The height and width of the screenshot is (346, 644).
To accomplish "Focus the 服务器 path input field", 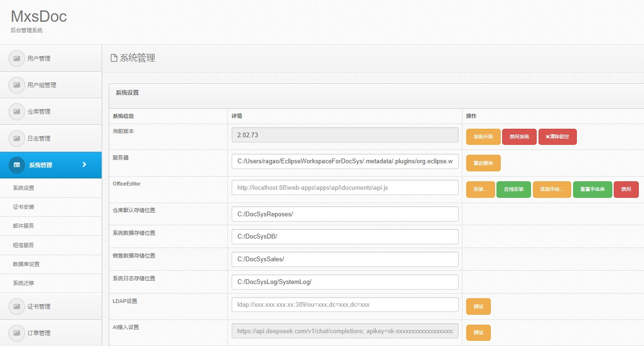I will [x=345, y=161].
